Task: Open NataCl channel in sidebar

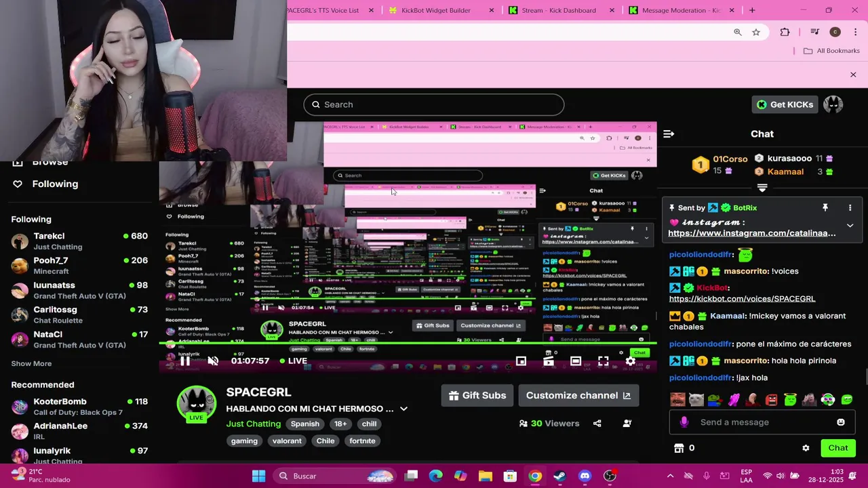Action: tap(79, 339)
